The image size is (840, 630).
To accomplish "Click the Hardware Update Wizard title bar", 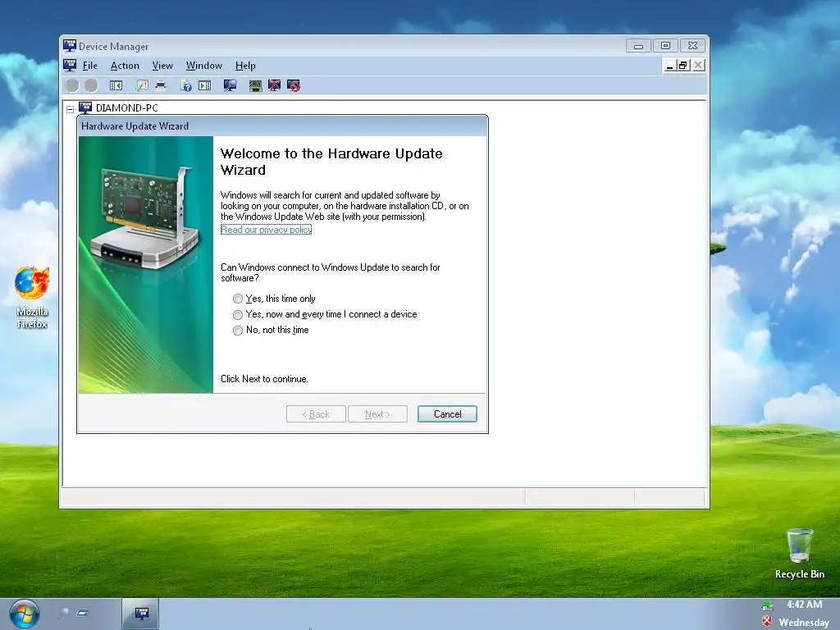I will coord(282,126).
